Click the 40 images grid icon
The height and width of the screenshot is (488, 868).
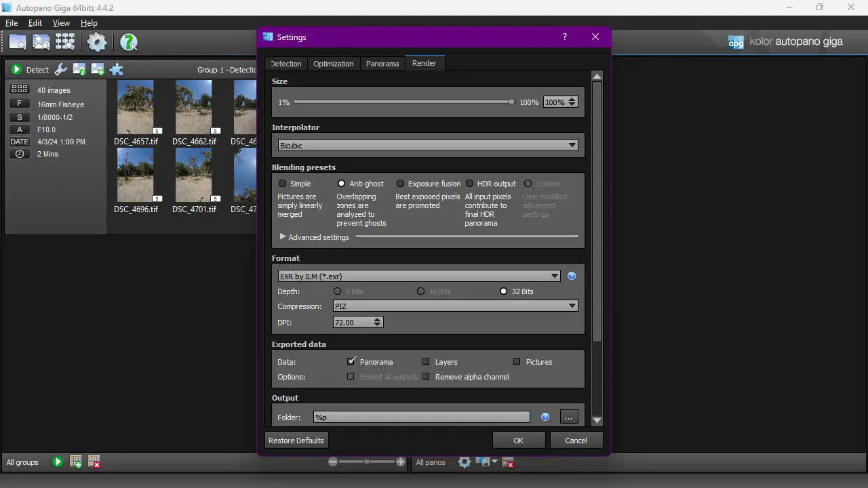click(x=20, y=89)
